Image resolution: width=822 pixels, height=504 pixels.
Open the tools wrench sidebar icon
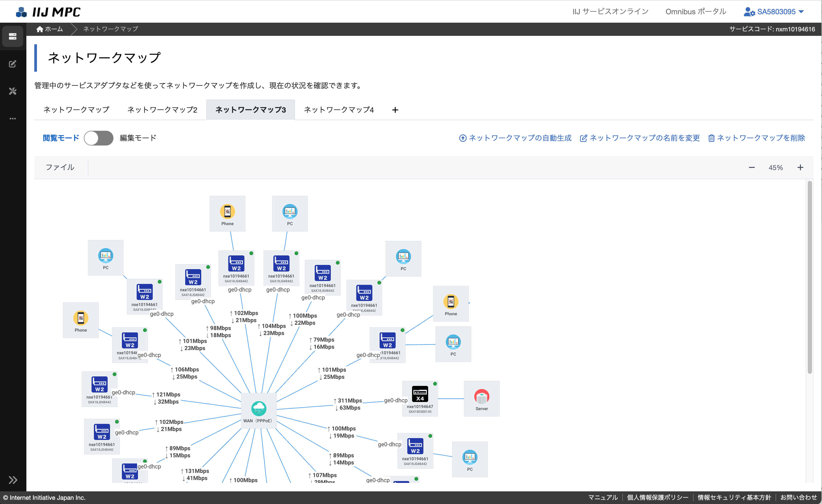(x=13, y=91)
